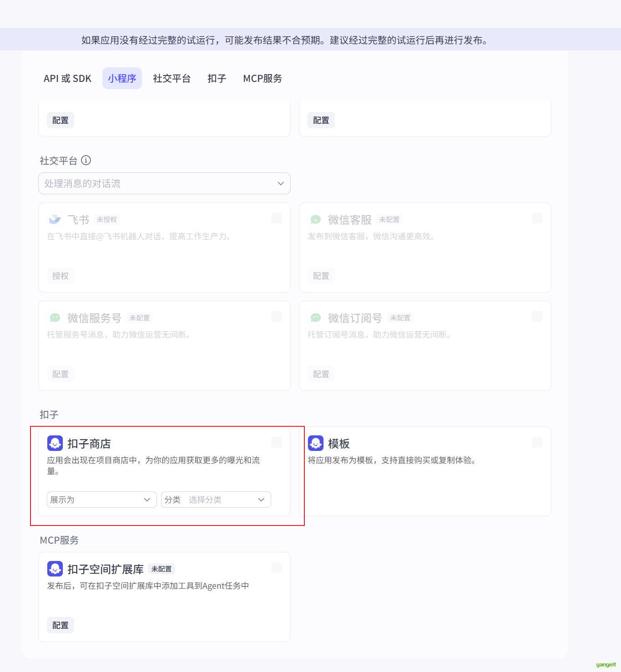Click the 扣子空间扩展库 icon
The width and height of the screenshot is (621, 672).
55,569
